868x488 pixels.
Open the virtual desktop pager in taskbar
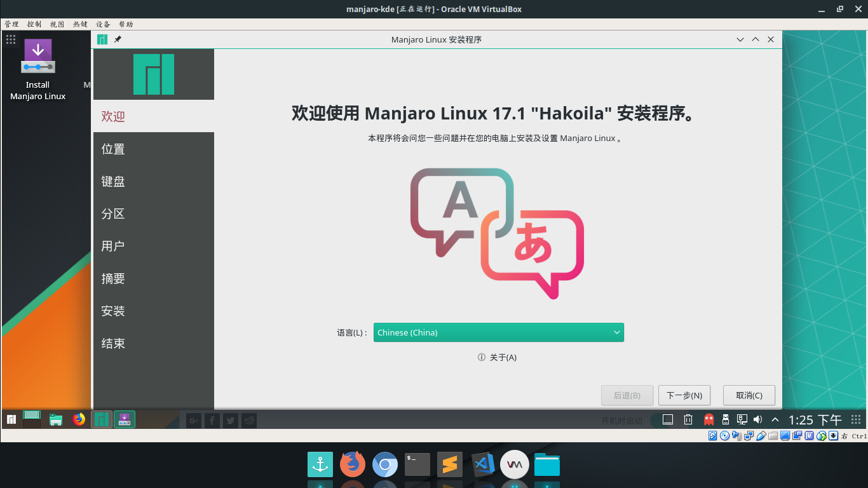(x=32, y=419)
